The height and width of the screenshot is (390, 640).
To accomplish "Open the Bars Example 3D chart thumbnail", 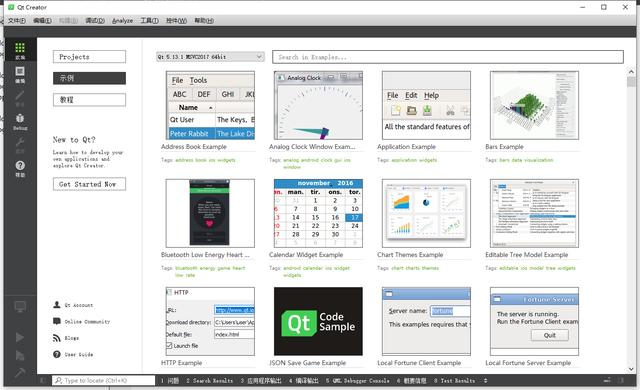I will pos(534,105).
